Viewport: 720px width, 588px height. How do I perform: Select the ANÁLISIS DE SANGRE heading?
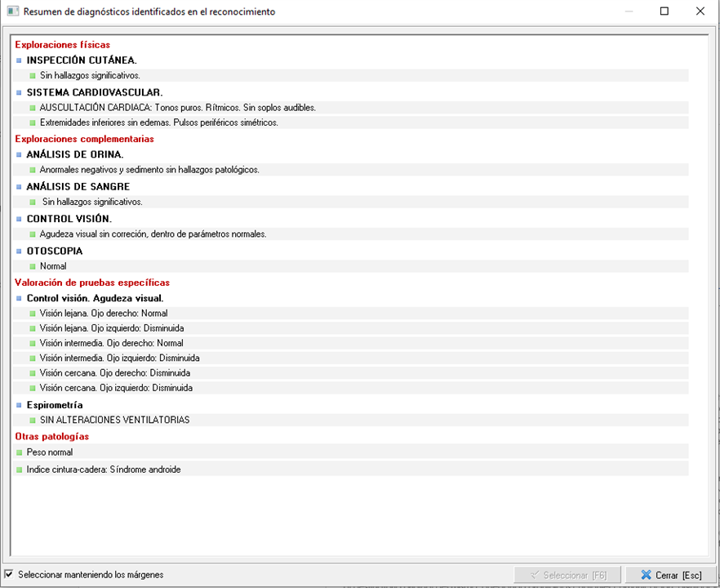(x=78, y=187)
